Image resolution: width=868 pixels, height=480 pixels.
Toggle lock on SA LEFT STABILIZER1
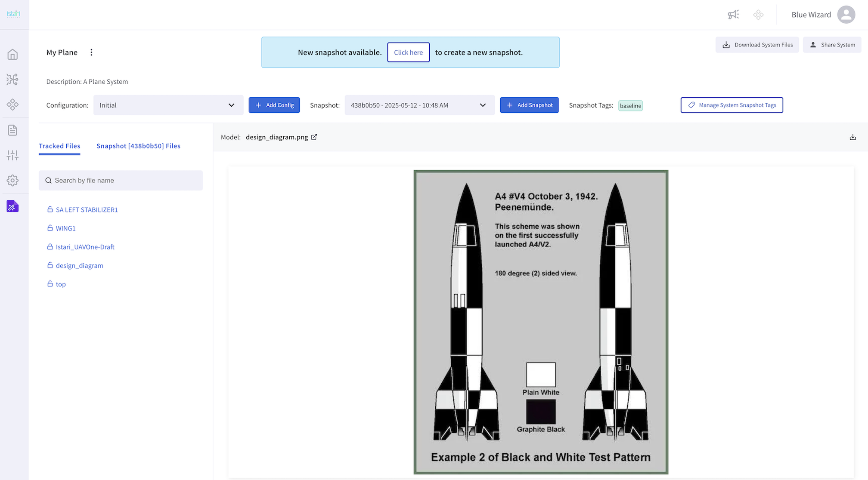click(50, 209)
